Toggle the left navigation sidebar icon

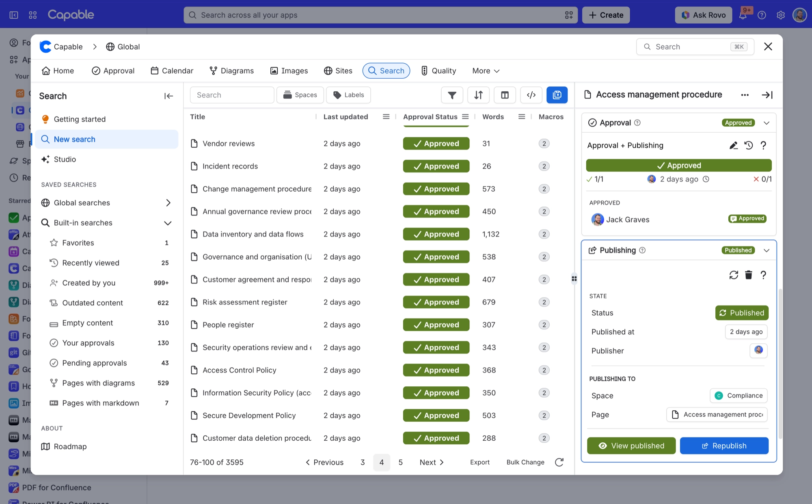14,15
